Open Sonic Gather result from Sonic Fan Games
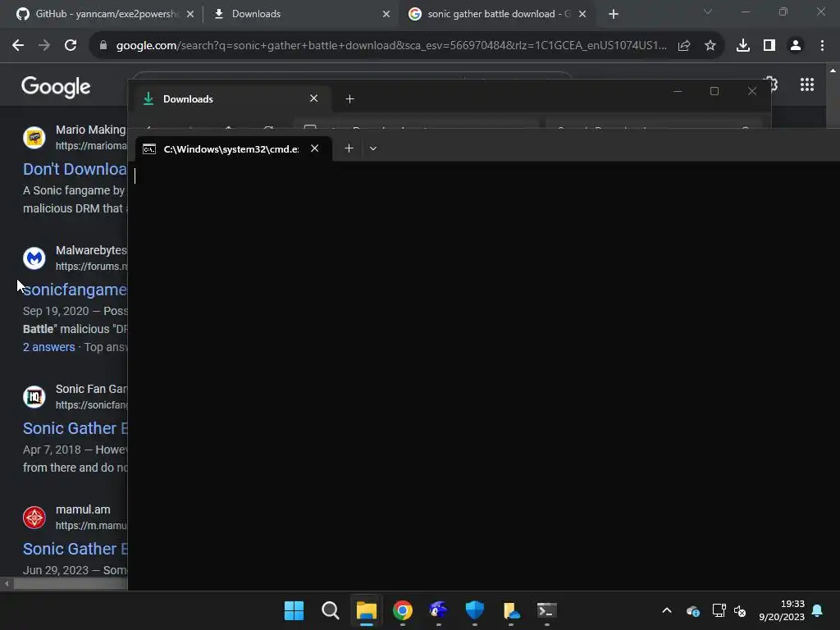840x630 pixels. (x=75, y=428)
